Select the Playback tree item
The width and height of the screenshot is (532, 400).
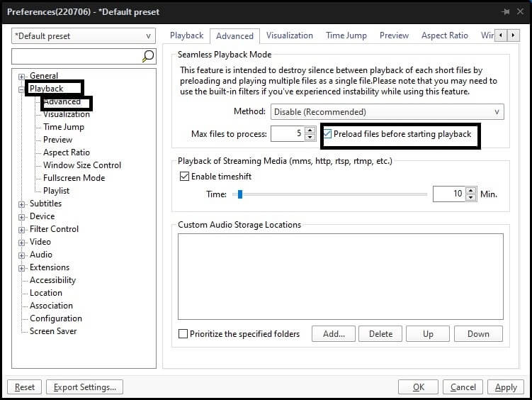click(47, 89)
